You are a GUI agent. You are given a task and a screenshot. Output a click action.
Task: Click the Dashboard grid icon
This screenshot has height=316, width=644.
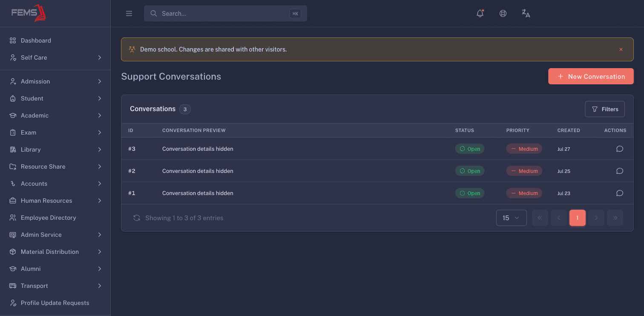(13, 40)
